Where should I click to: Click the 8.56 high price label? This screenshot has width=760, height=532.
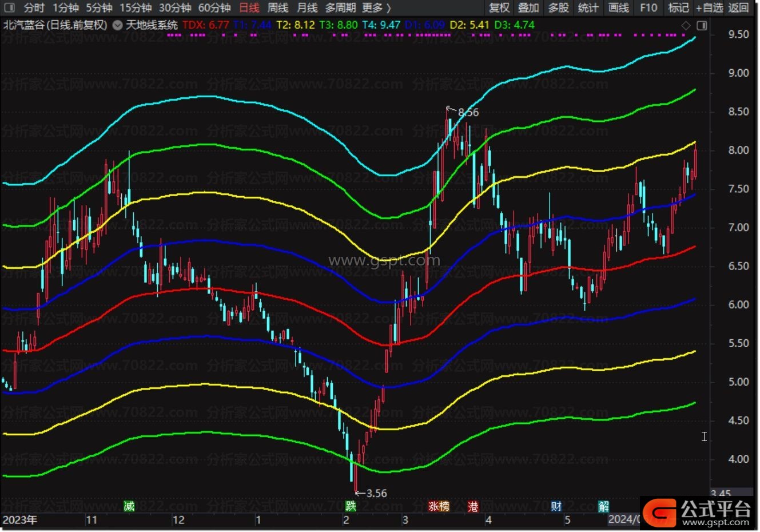[468, 113]
